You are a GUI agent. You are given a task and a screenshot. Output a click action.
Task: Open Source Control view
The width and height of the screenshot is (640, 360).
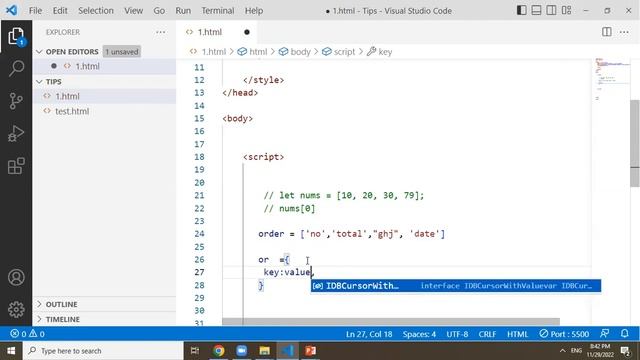(16, 101)
